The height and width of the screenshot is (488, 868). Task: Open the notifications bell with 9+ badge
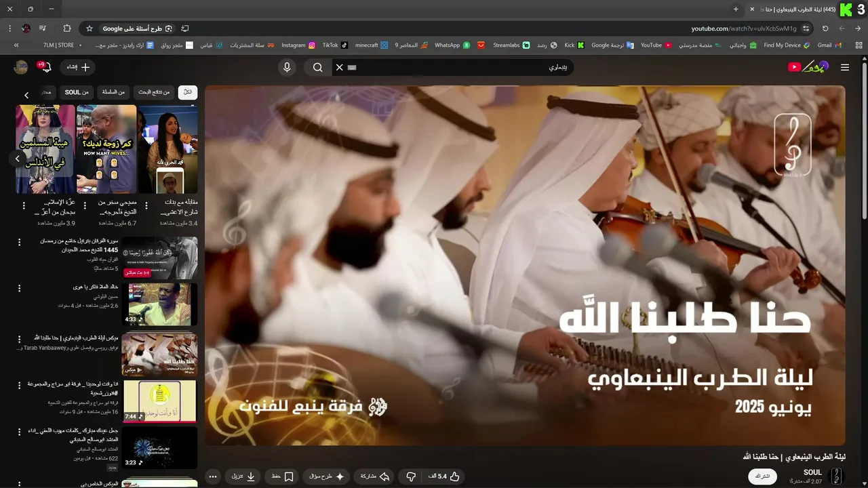[x=46, y=67]
